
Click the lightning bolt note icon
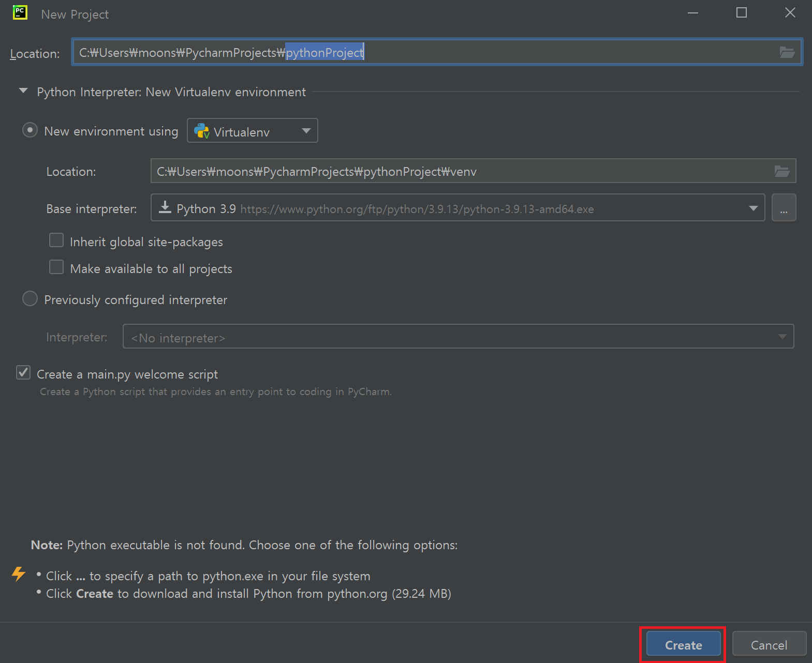coord(19,574)
